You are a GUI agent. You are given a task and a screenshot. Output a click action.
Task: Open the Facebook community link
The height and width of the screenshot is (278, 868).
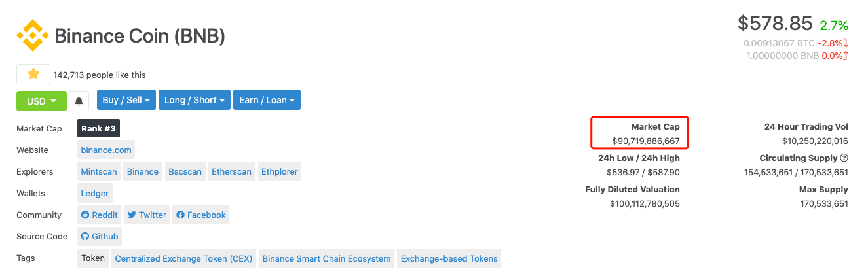[x=200, y=215]
